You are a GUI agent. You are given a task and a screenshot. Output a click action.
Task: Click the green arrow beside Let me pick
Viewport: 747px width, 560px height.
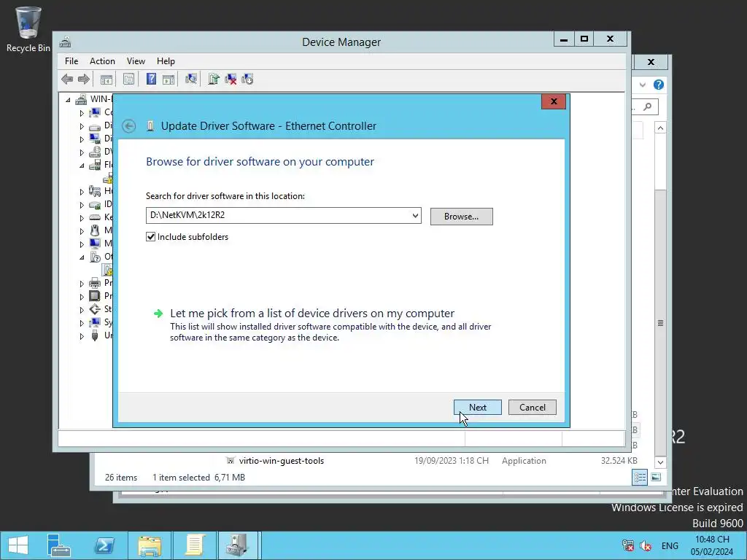coord(158,314)
